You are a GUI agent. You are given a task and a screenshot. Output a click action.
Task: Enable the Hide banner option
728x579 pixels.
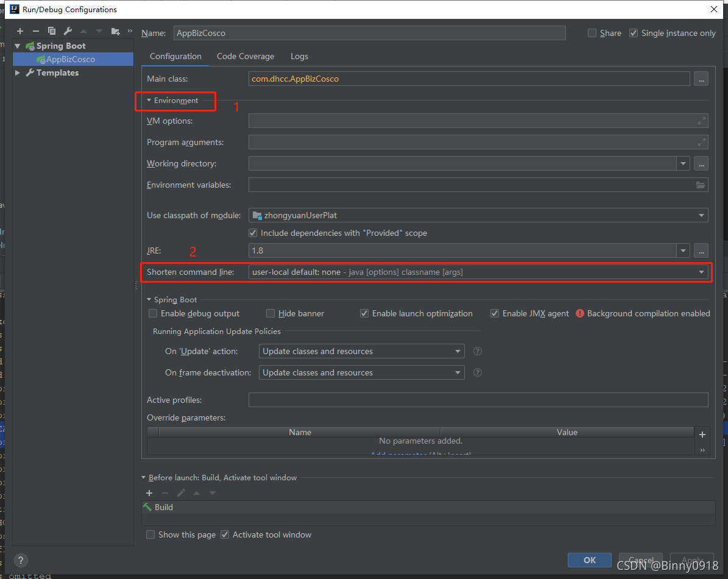click(x=270, y=313)
